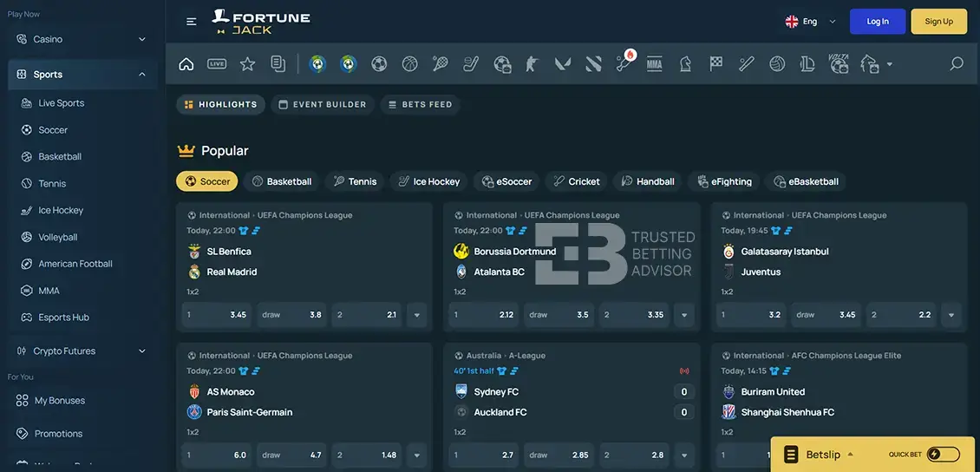Select the soccer ball sport icon
The image size is (980, 472).
(379, 63)
